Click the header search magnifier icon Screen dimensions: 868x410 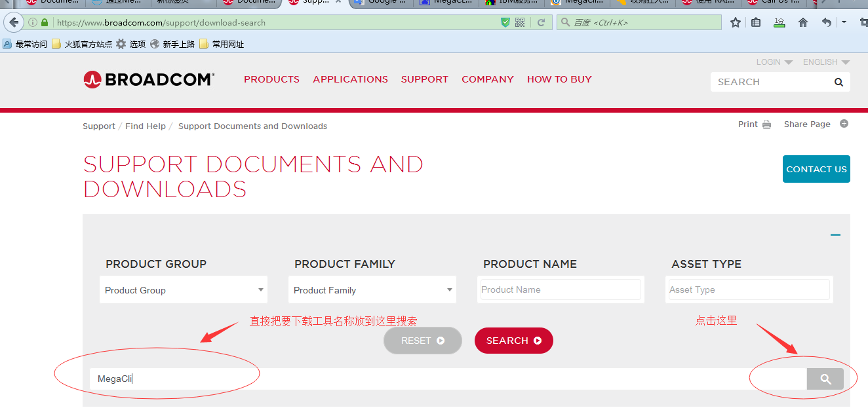838,83
